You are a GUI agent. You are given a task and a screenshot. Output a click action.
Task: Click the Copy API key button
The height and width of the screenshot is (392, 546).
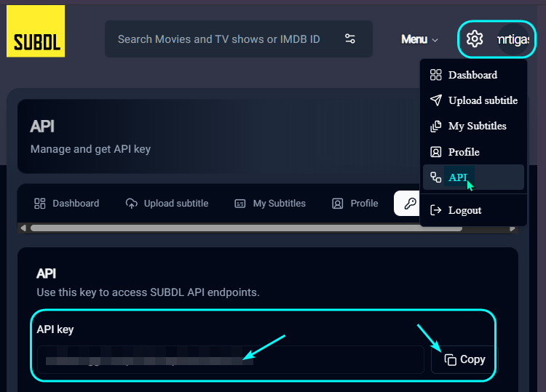click(x=464, y=359)
